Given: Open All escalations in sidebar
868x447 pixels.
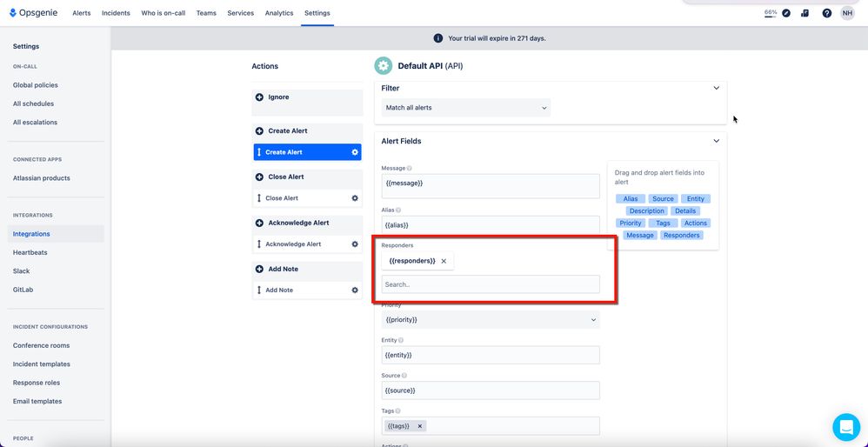Looking at the screenshot, I should point(35,123).
